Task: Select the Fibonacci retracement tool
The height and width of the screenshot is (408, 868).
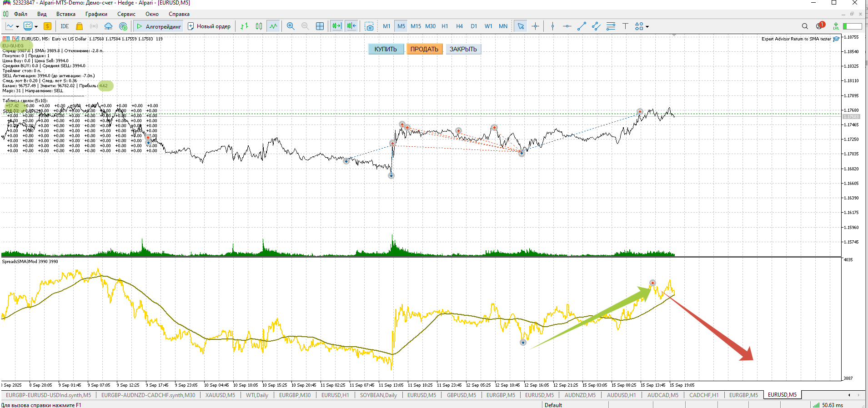Action: coord(611,26)
